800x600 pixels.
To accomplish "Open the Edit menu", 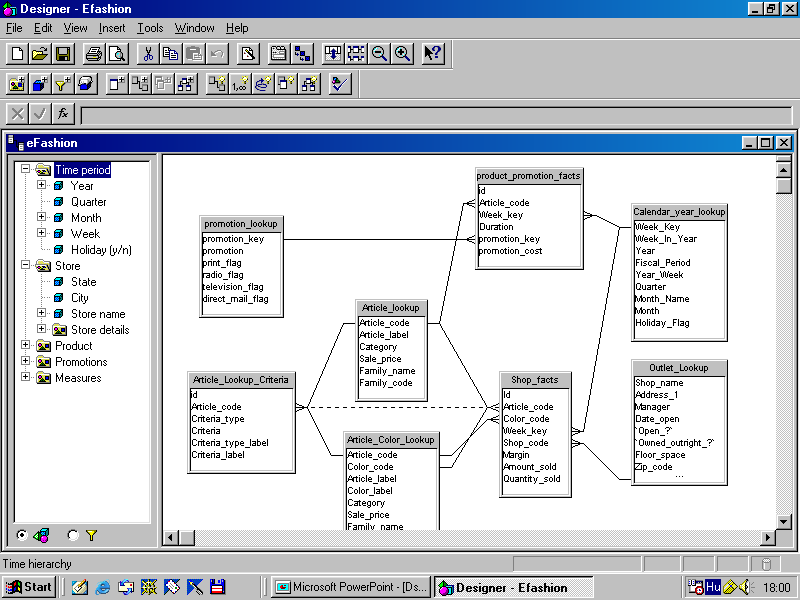I will [43, 28].
